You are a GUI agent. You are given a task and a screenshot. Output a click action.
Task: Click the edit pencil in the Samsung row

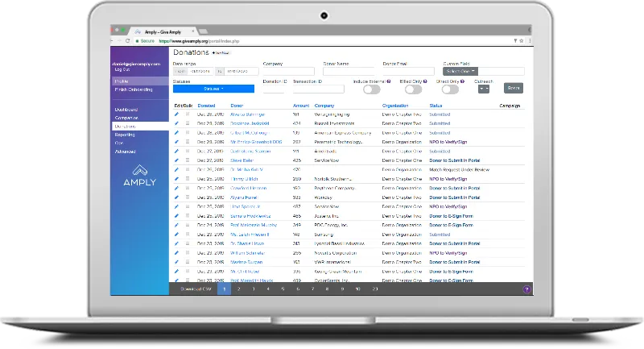176,234
